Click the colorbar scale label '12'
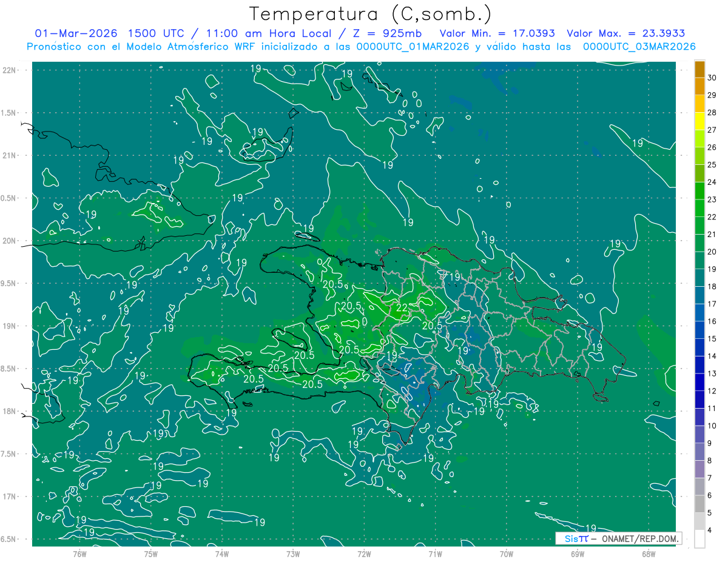This screenshot has height=562, width=728. point(712,391)
